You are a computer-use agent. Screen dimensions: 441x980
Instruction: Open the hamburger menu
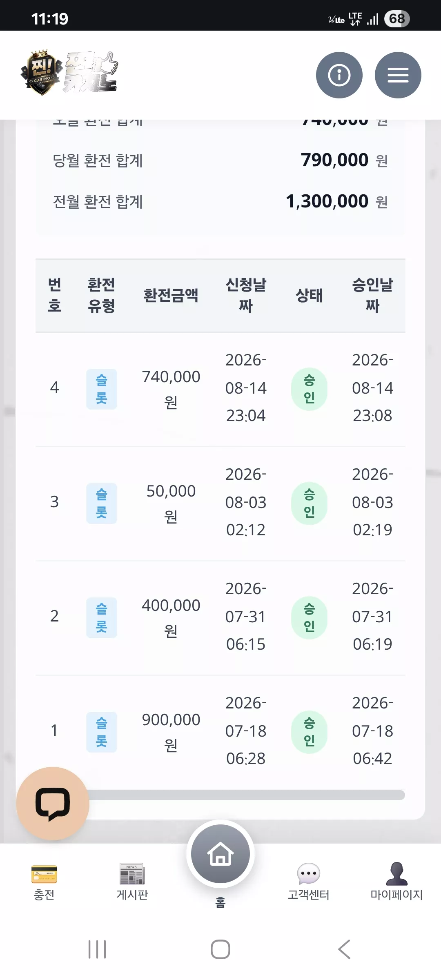[x=398, y=75]
